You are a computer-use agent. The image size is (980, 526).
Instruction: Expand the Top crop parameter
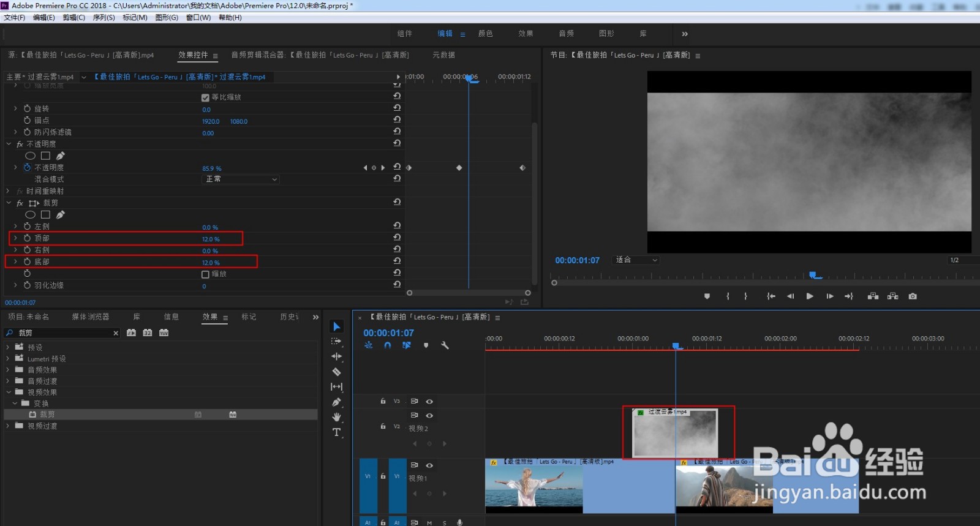15,238
